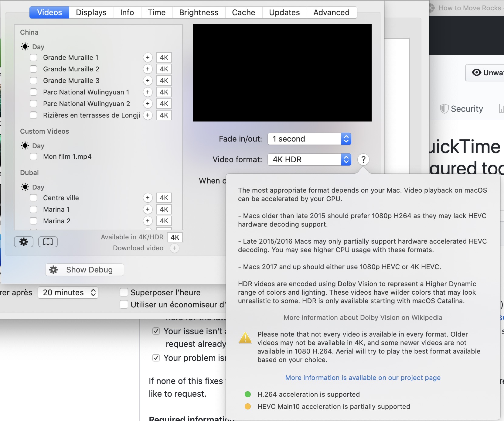Check the Grande Muraille 3 video
Screen dimensions: 504x421
coord(33,80)
